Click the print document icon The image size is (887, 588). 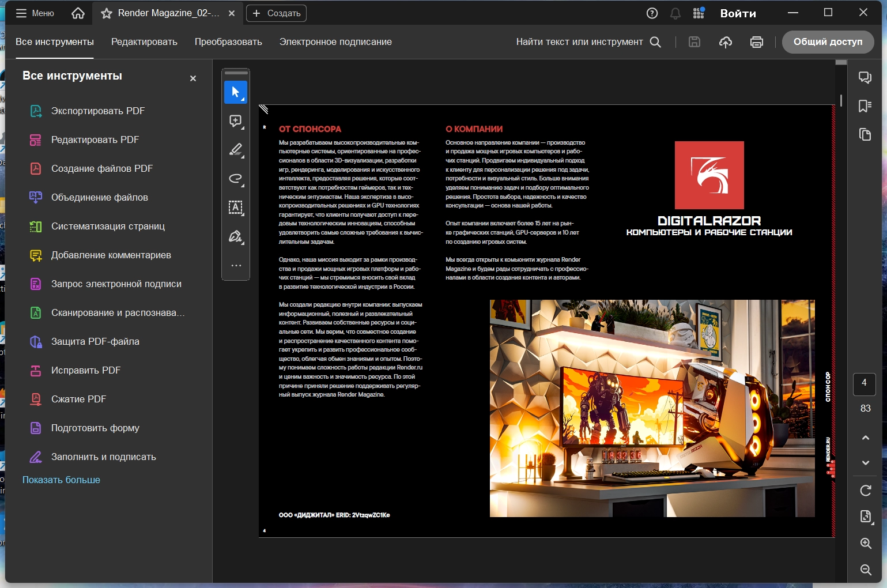click(756, 42)
